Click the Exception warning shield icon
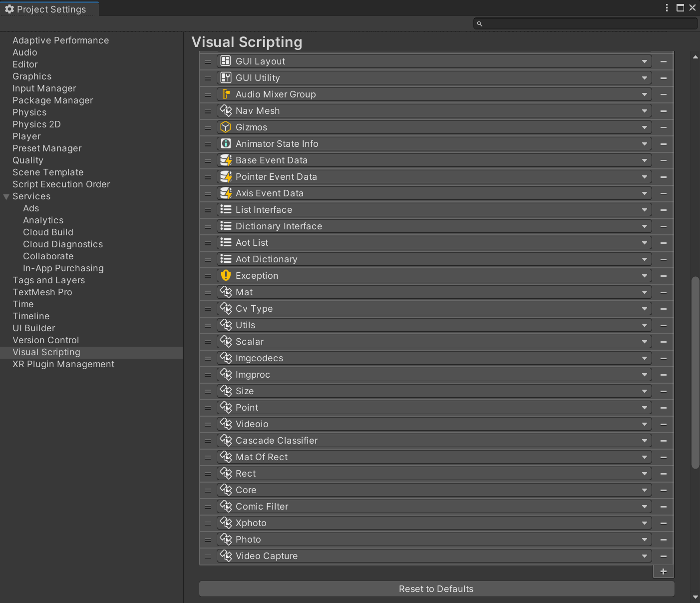700x603 pixels. click(x=226, y=275)
